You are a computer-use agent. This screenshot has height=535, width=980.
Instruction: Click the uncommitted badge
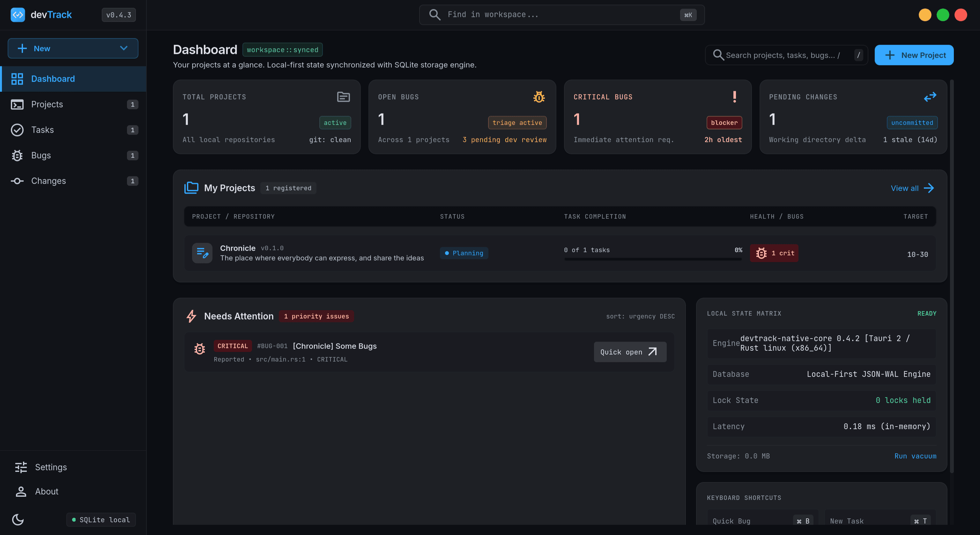(x=912, y=122)
